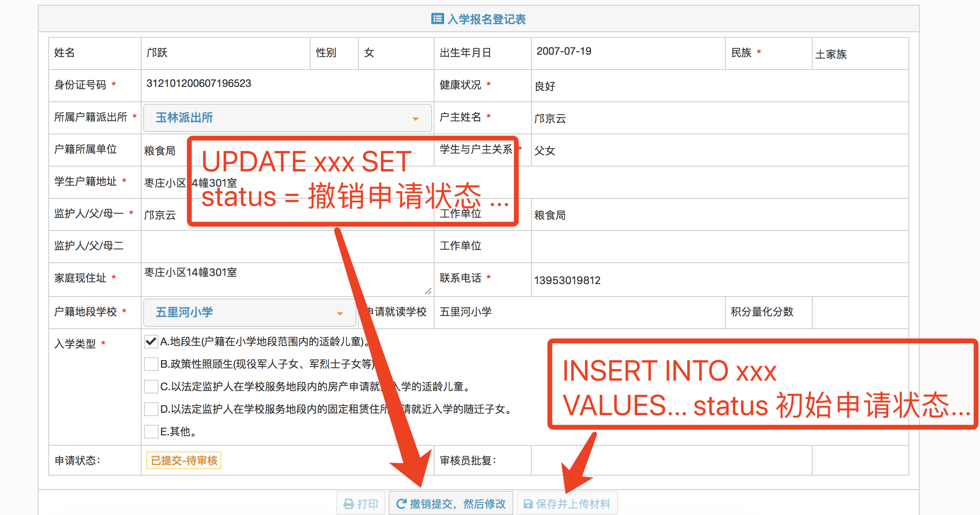Click the list icon beside 入学报名登记表 title
980x515 pixels.
tap(437, 19)
